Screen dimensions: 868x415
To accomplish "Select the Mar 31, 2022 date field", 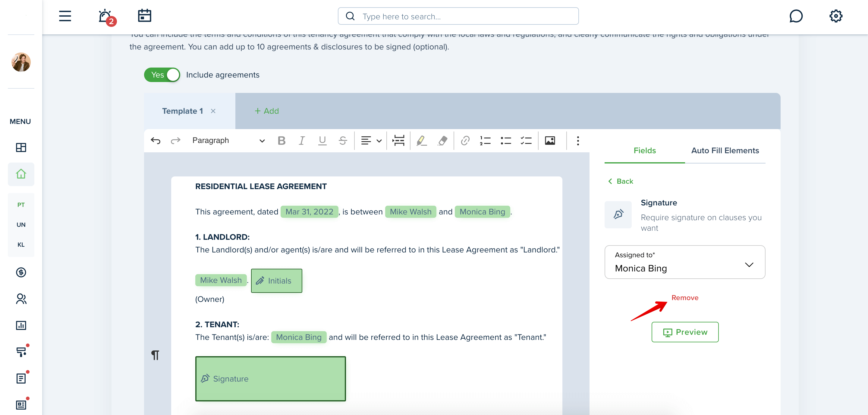I will 309,212.
